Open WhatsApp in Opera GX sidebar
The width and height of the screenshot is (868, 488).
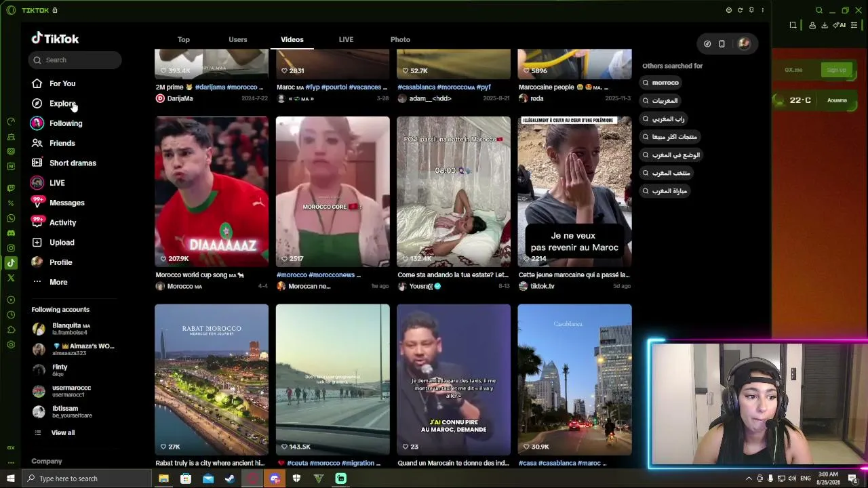[11, 218]
